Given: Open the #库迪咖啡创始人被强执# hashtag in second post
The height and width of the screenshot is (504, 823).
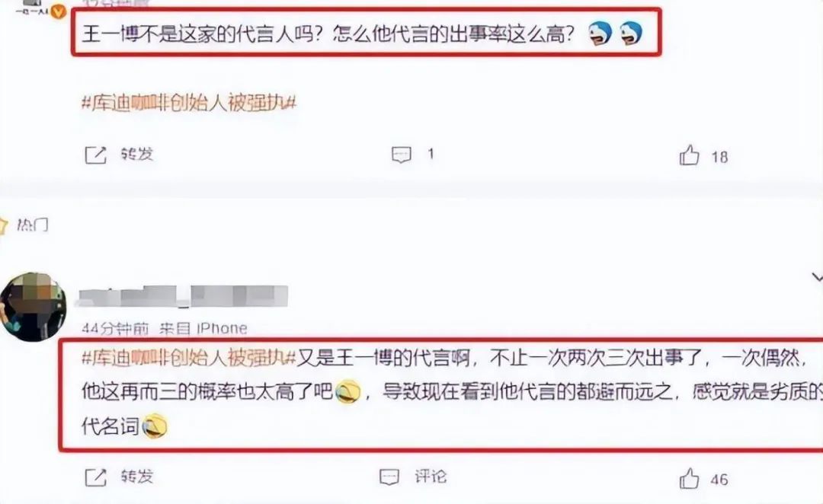Looking at the screenshot, I should [x=189, y=358].
